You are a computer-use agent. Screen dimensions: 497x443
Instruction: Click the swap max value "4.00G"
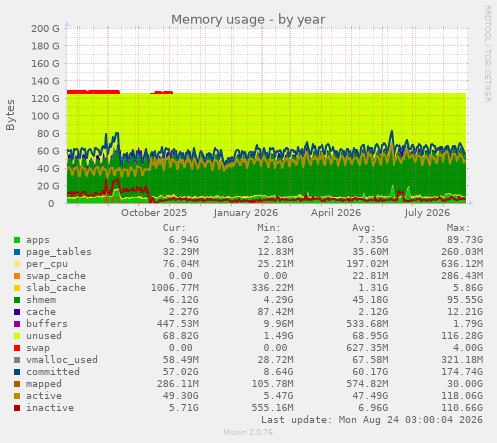(468, 348)
